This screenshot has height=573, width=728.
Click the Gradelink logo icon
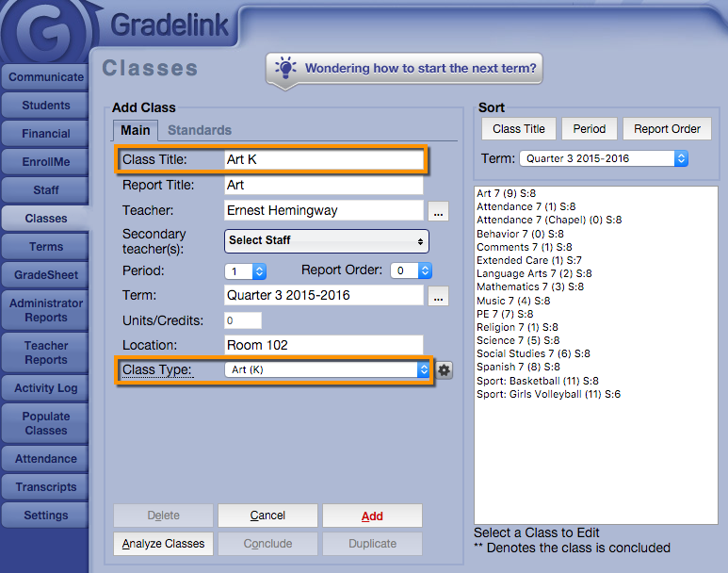pyautogui.click(x=44, y=34)
